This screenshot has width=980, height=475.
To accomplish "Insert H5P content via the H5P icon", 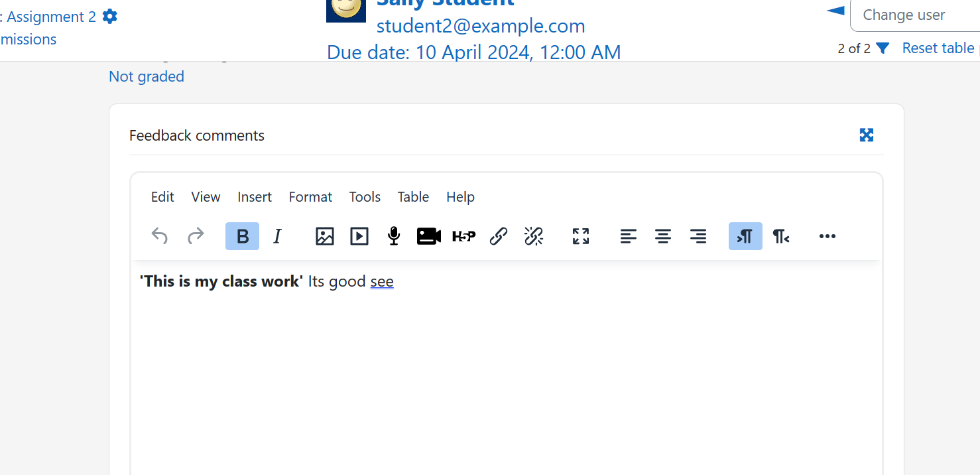I will click(464, 236).
